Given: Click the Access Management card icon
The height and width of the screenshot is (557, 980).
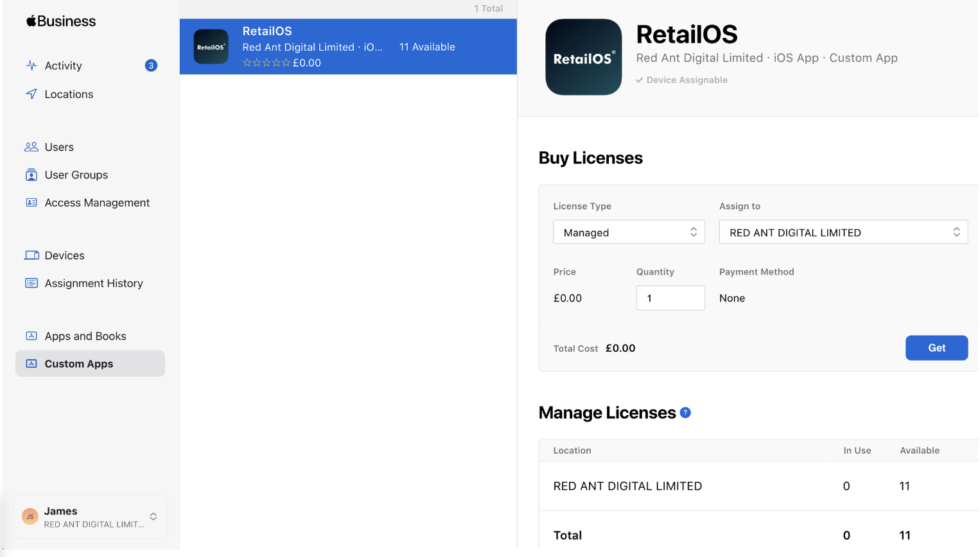Looking at the screenshot, I should pos(31,203).
